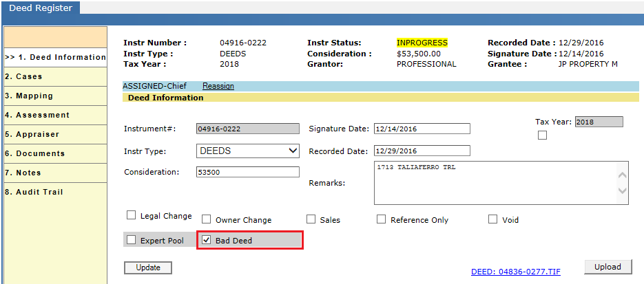The image size is (644, 284).
Task: Click the Update button
Action: [x=148, y=267]
